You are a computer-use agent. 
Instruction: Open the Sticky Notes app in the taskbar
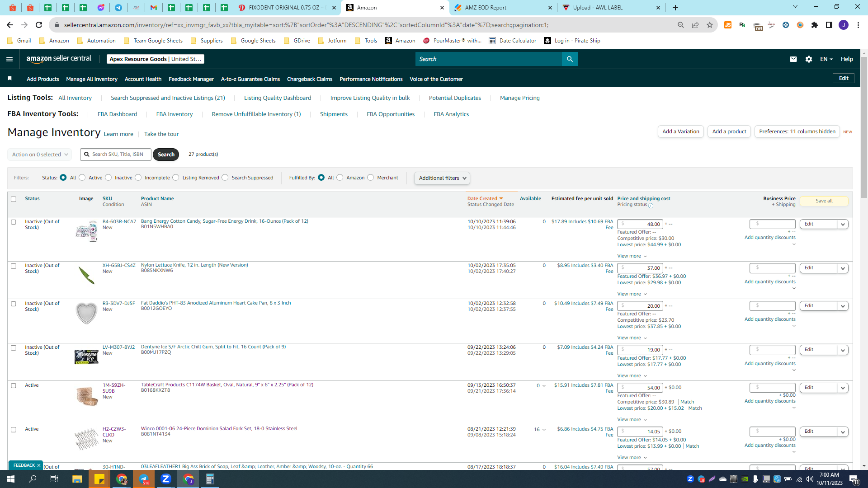click(x=99, y=479)
